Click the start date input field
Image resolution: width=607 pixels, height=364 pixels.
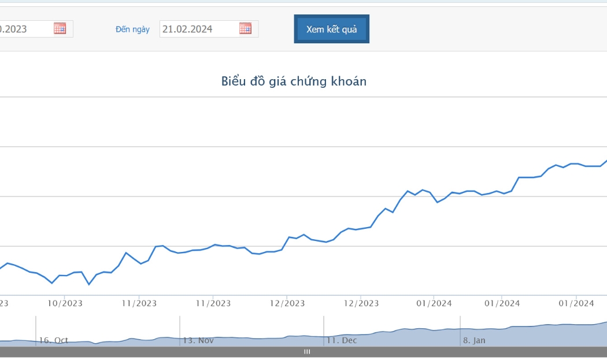point(36,29)
